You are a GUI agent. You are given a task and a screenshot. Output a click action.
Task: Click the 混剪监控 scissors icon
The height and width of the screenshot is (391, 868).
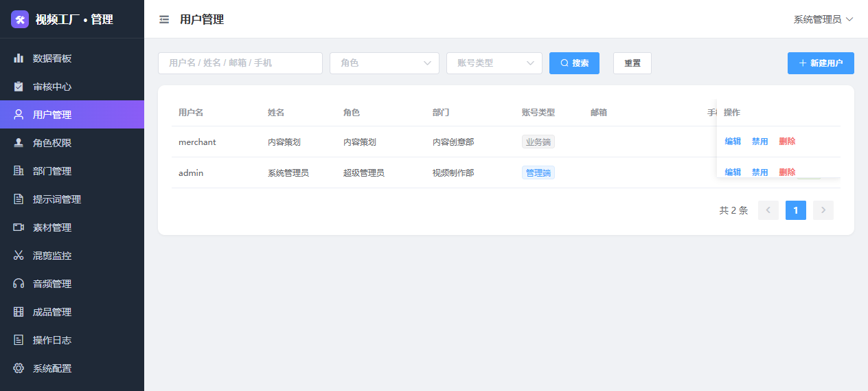coord(19,256)
